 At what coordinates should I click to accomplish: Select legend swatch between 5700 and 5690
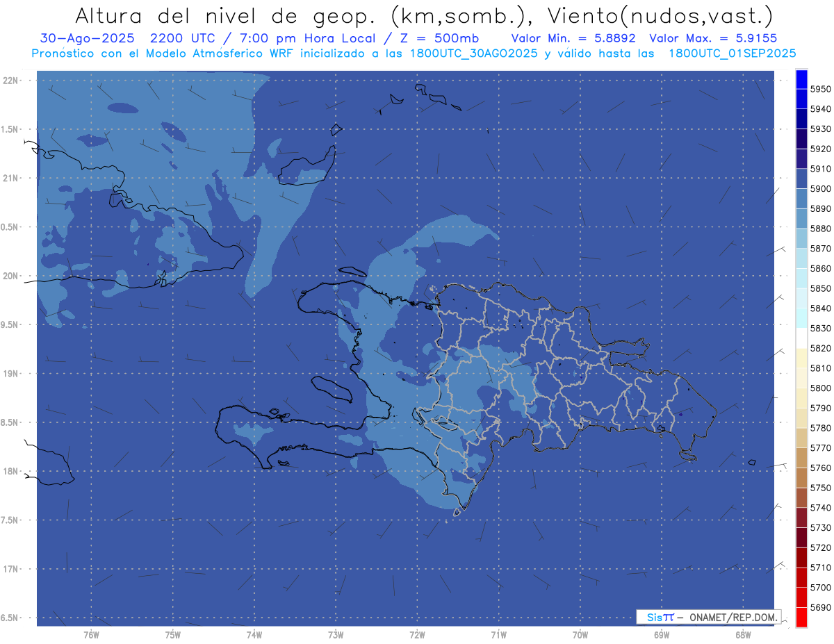[x=801, y=597]
